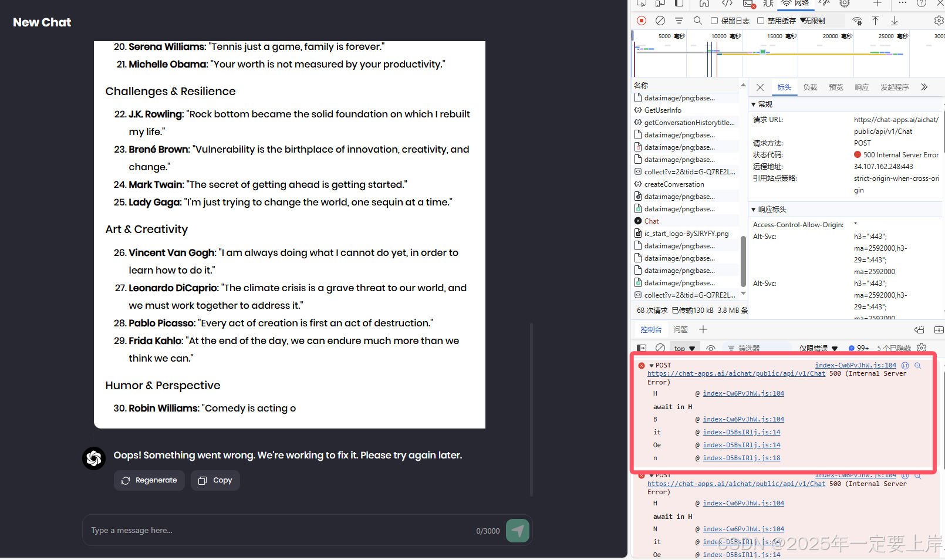Open the Performance tab icon
The width and height of the screenshot is (945, 560).
825,4
